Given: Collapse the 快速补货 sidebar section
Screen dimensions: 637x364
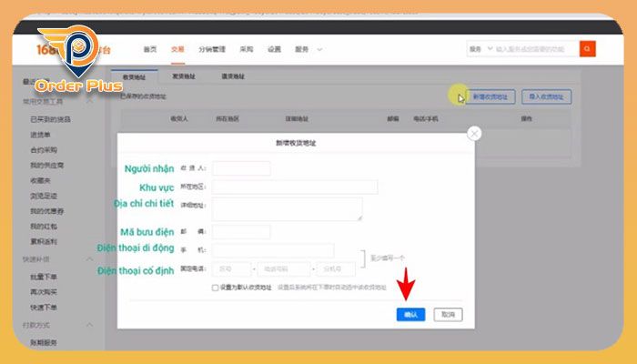Looking at the screenshot, I should [x=90, y=259].
